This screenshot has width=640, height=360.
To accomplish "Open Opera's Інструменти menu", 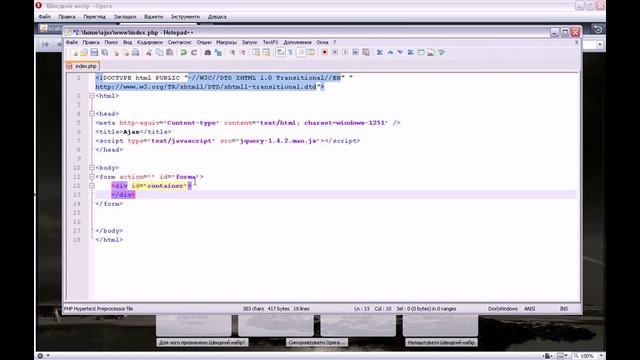I will click(185, 17).
